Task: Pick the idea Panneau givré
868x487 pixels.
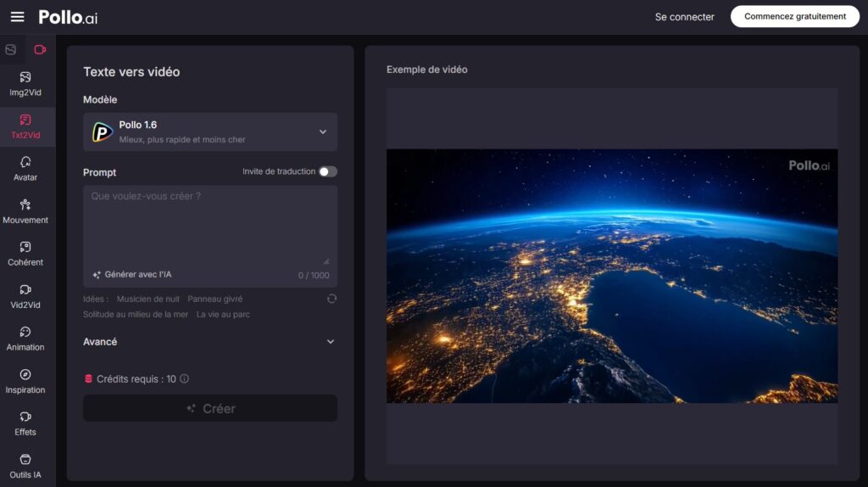Action: [214, 299]
